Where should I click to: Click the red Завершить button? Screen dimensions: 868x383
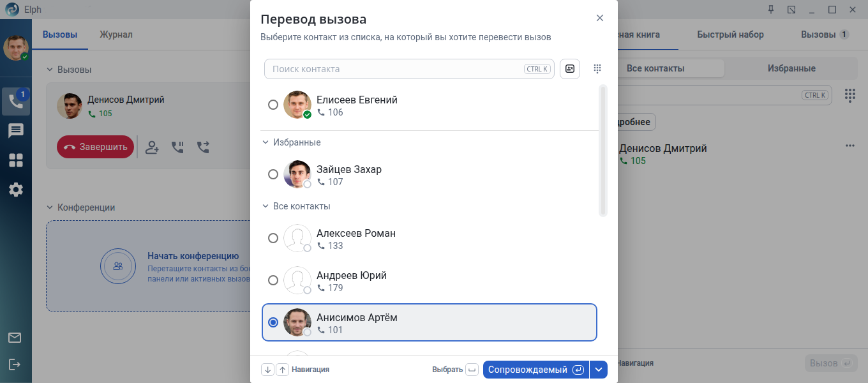[96, 147]
